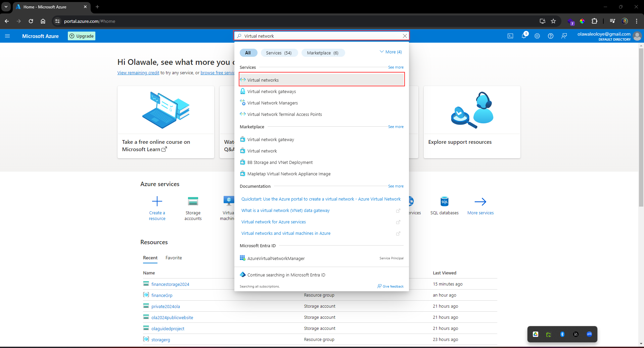The height and width of the screenshot is (348, 644).
Task: Open the notifications bell showing 9 alerts
Action: [524, 36]
